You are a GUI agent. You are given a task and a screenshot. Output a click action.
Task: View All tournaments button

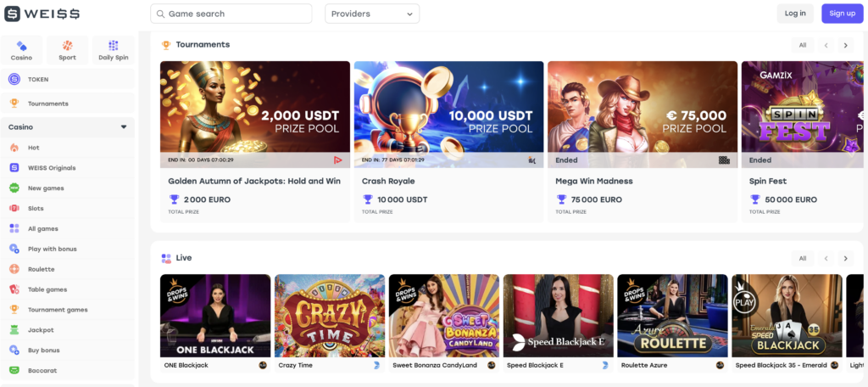point(803,46)
